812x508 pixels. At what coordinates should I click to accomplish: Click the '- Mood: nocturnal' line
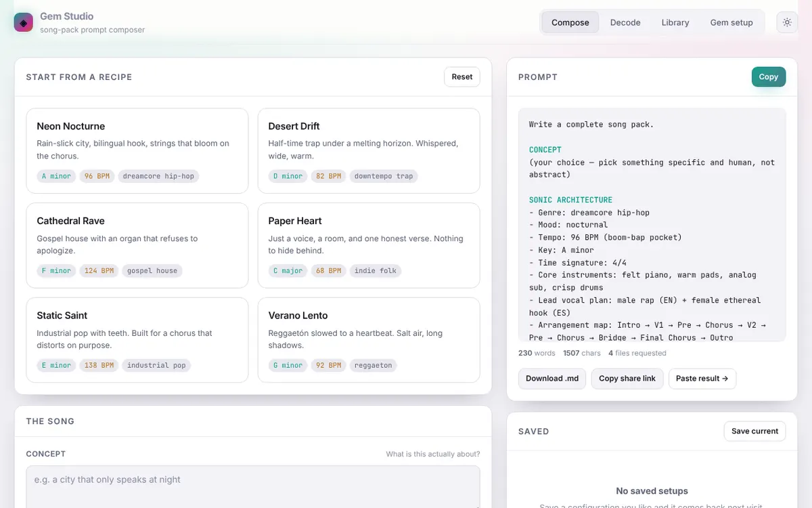[568, 225]
